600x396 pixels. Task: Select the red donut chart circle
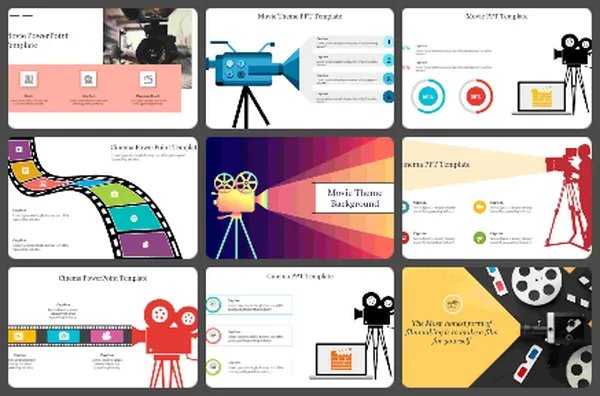pos(476,96)
